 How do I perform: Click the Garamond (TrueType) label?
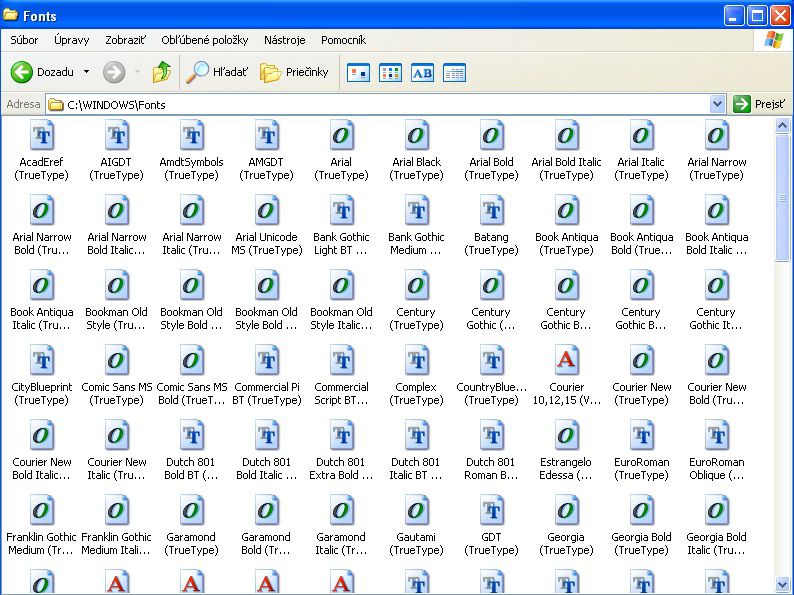191,543
